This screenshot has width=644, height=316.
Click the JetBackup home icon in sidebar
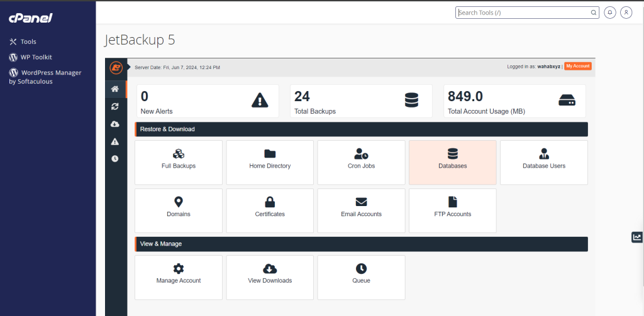click(x=115, y=89)
